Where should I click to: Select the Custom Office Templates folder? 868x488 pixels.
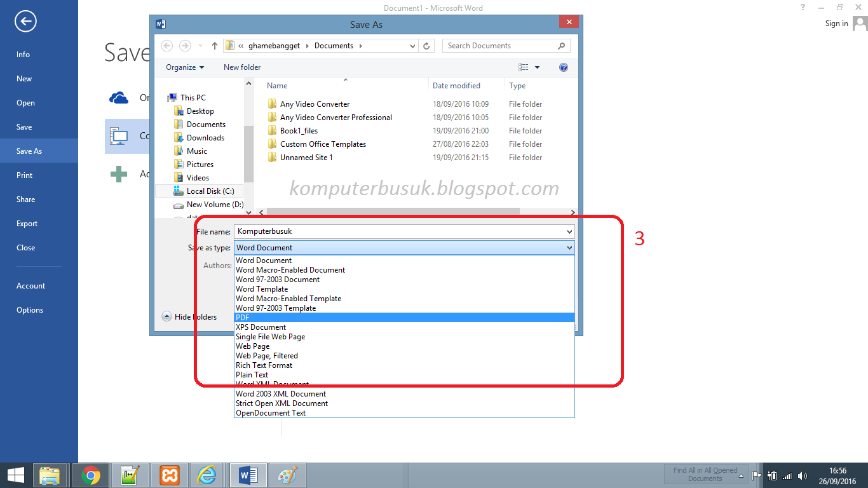point(323,144)
